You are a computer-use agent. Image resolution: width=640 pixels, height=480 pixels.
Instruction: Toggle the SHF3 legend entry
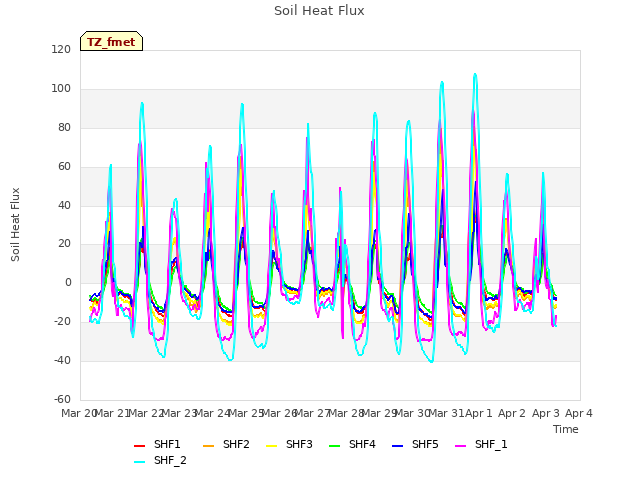289,444
